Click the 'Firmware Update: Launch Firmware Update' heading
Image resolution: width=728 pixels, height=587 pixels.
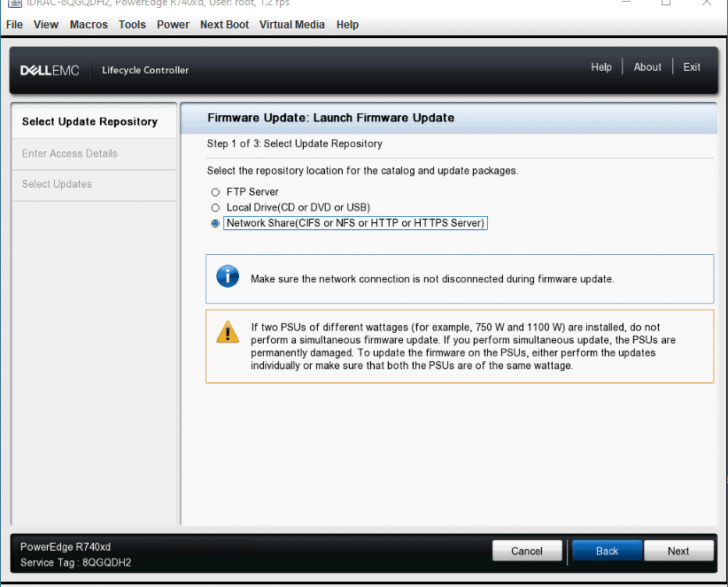click(330, 118)
